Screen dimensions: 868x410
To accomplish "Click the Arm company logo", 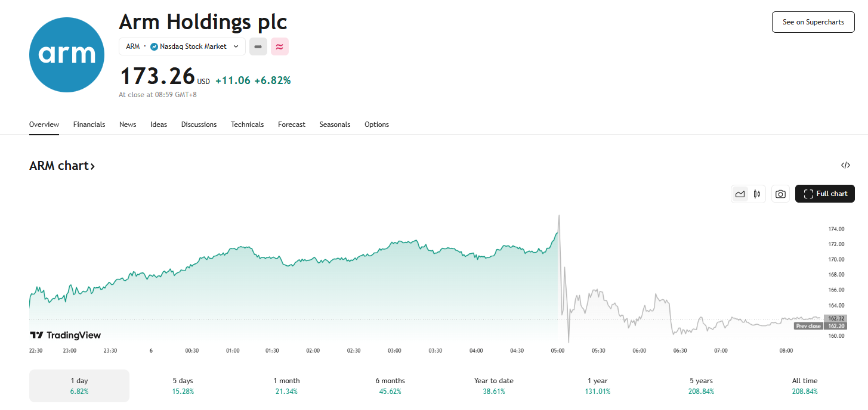I will tap(67, 55).
